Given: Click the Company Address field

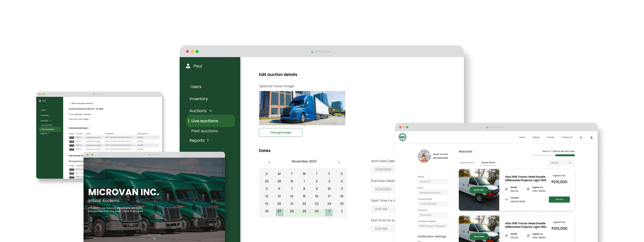Looking at the screenshot, I should click(x=433, y=226).
